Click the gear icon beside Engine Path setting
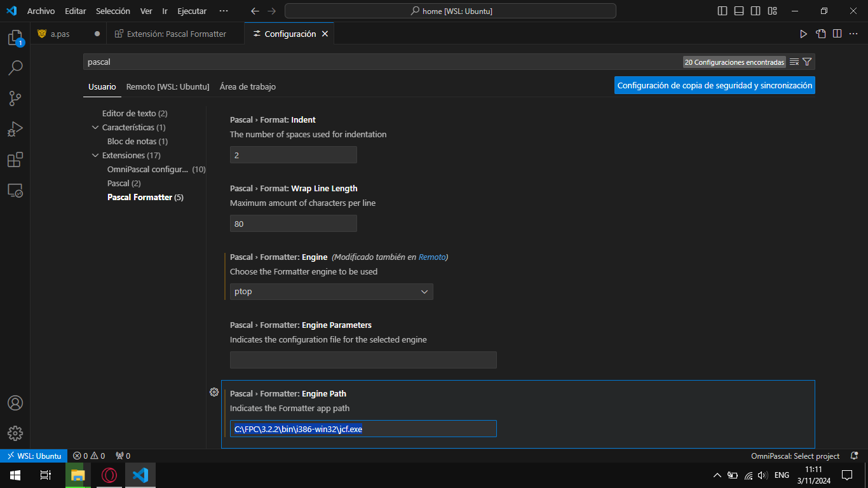This screenshot has width=868, height=488. pyautogui.click(x=214, y=392)
